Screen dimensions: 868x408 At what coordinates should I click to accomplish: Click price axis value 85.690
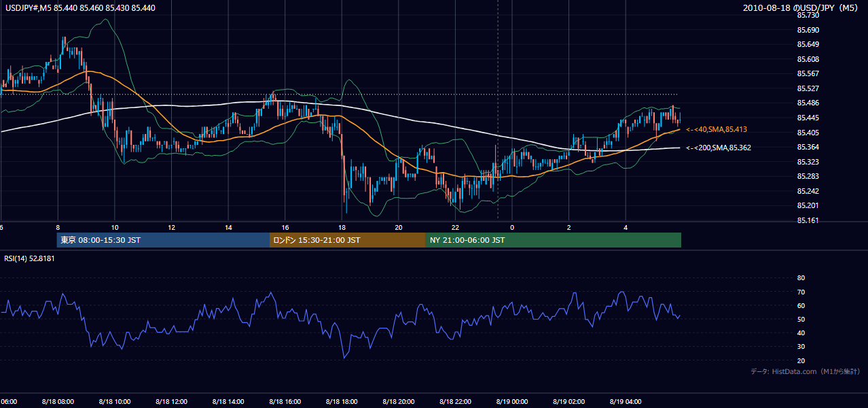808,30
